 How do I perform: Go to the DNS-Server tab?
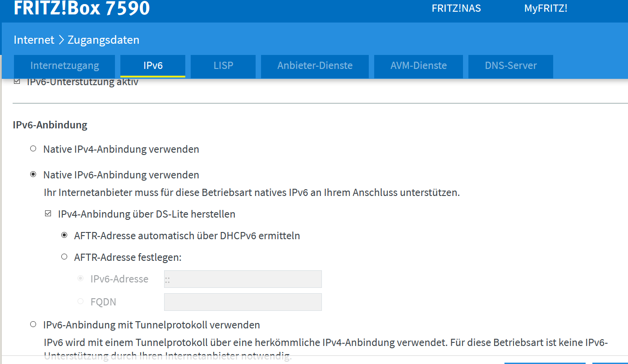[x=511, y=66]
